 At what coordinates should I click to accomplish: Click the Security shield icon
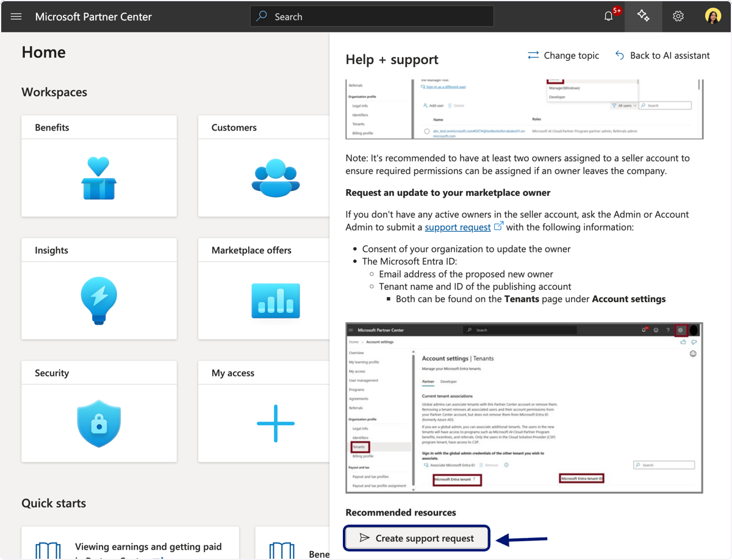pyautogui.click(x=99, y=423)
